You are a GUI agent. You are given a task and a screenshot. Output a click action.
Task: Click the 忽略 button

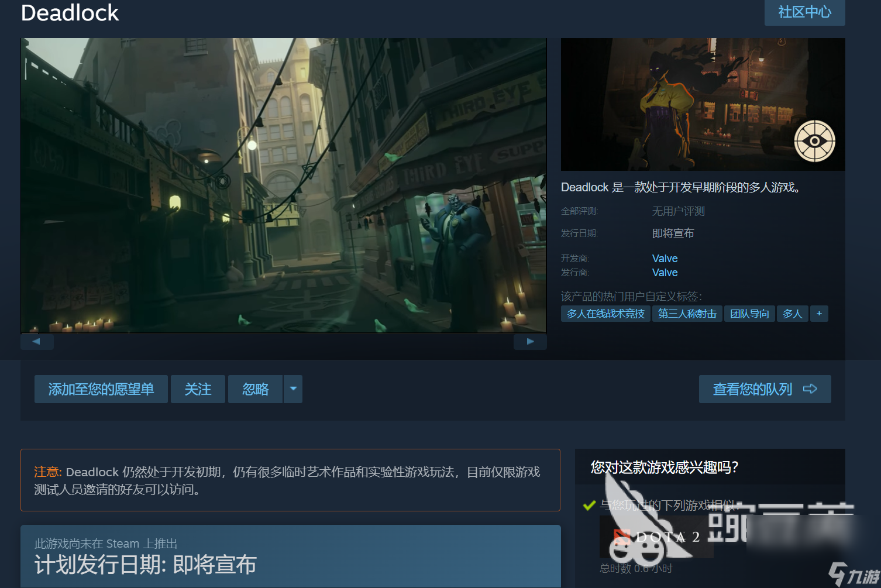tap(256, 389)
